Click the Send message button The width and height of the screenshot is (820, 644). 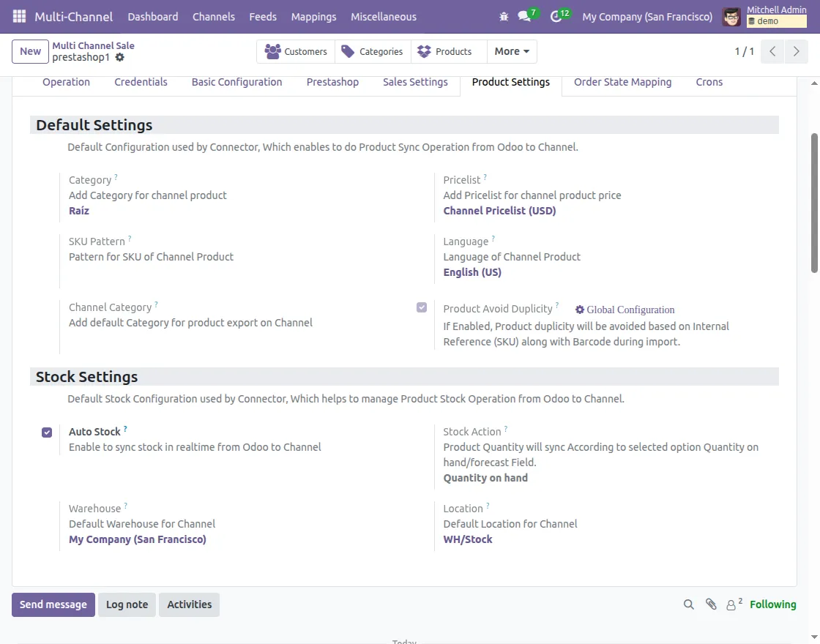53,604
